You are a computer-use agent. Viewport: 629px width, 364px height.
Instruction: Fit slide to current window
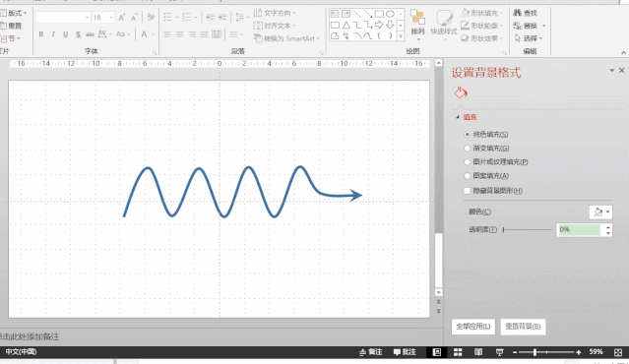[x=618, y=352]
